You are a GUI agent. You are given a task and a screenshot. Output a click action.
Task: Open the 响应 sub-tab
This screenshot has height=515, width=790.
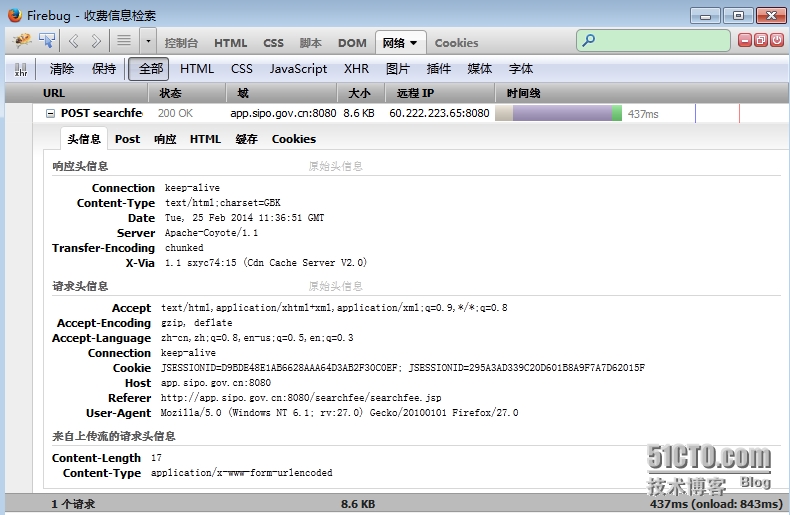(x=165, y=139)
